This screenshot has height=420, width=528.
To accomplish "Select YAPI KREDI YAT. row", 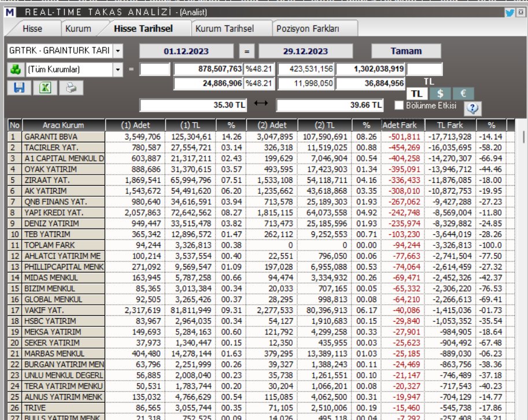I will click(x=261, y=212).
